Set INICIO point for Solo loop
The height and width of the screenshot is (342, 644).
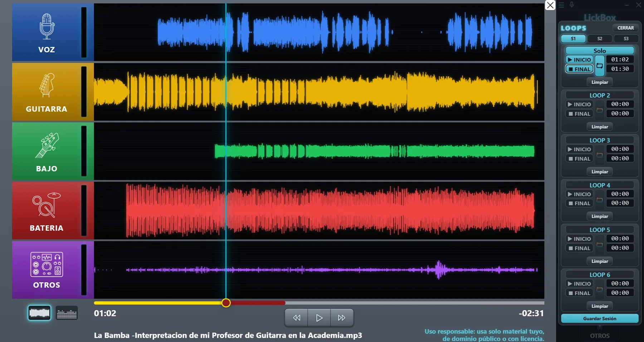tap(579, 60)
